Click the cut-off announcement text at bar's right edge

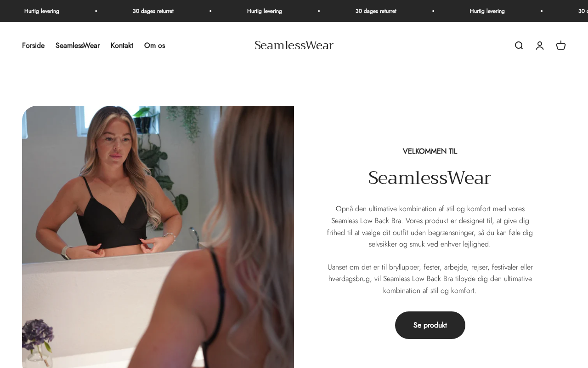click(x=583, y=11)
